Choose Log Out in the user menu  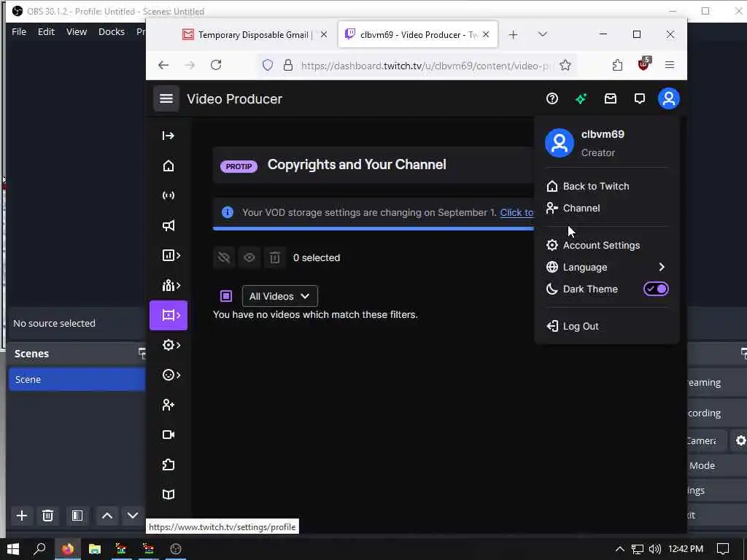click(x=607, y=326)
